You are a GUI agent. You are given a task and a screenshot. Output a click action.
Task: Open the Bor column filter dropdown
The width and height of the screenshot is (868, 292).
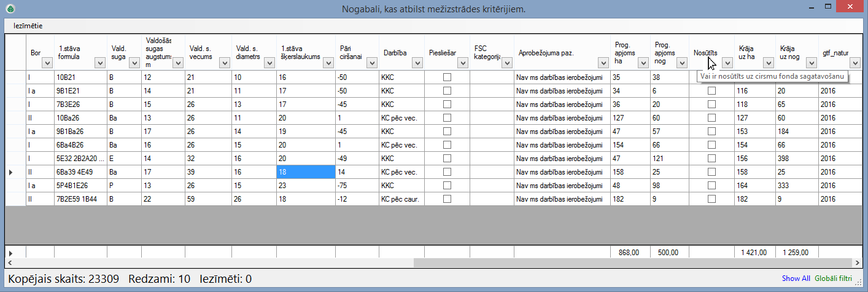(48, 63)
